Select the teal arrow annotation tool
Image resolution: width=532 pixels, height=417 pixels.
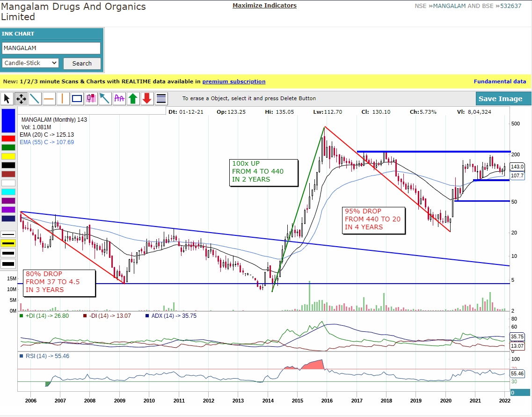point(105,99)
